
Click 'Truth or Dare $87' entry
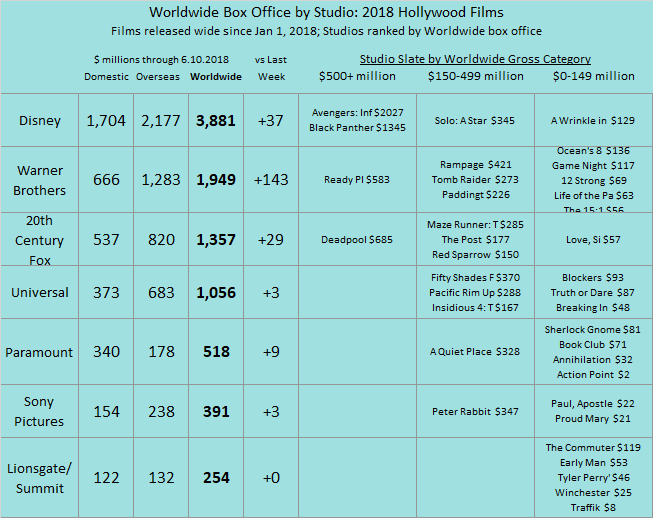(593, 293)
